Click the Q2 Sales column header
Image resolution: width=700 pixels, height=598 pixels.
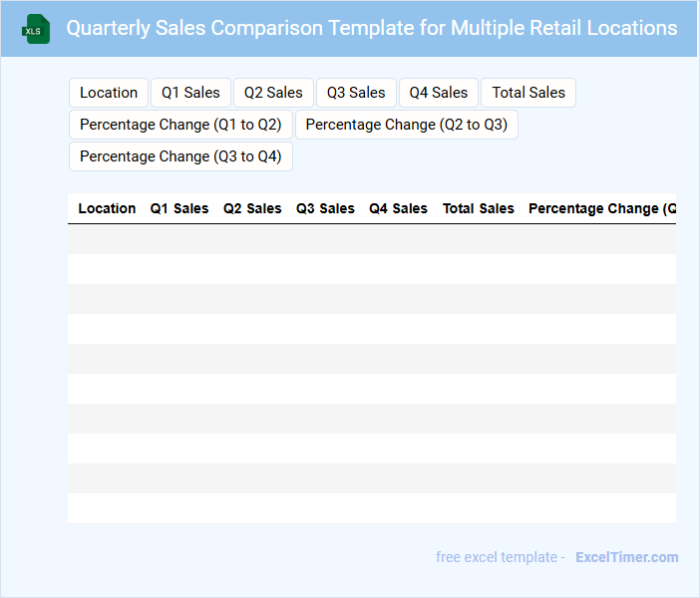pos(252,208)
